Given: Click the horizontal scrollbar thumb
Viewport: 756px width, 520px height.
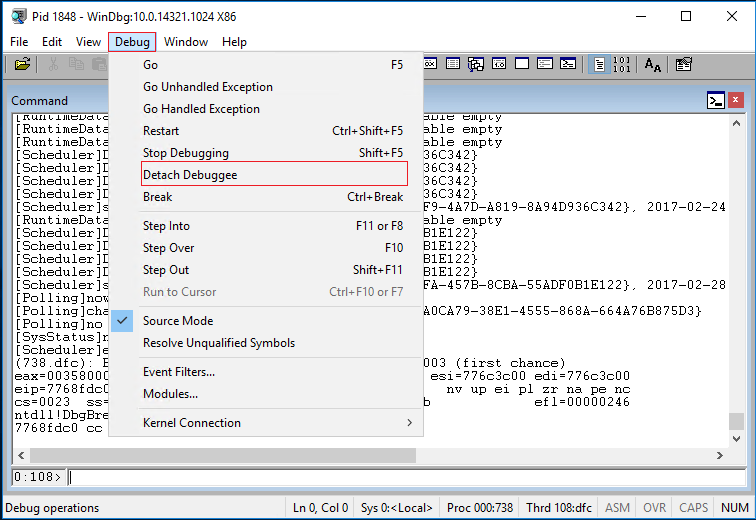Looking at the screenshot, I should pyautogui.click(x=223, y=455).
